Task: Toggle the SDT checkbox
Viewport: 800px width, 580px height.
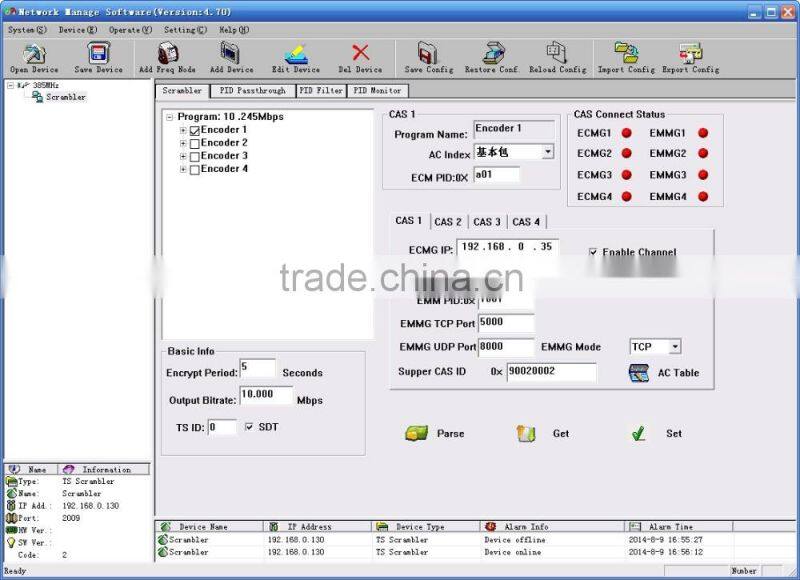Action: point(249,427)
